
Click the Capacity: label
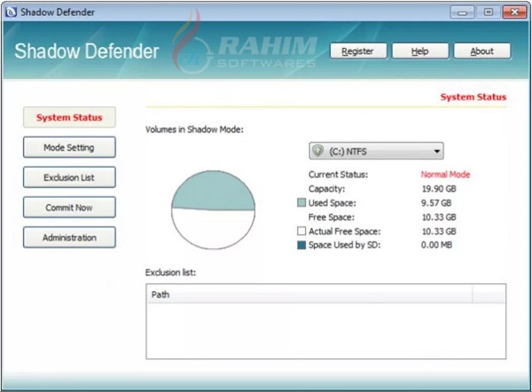point(326,189)
